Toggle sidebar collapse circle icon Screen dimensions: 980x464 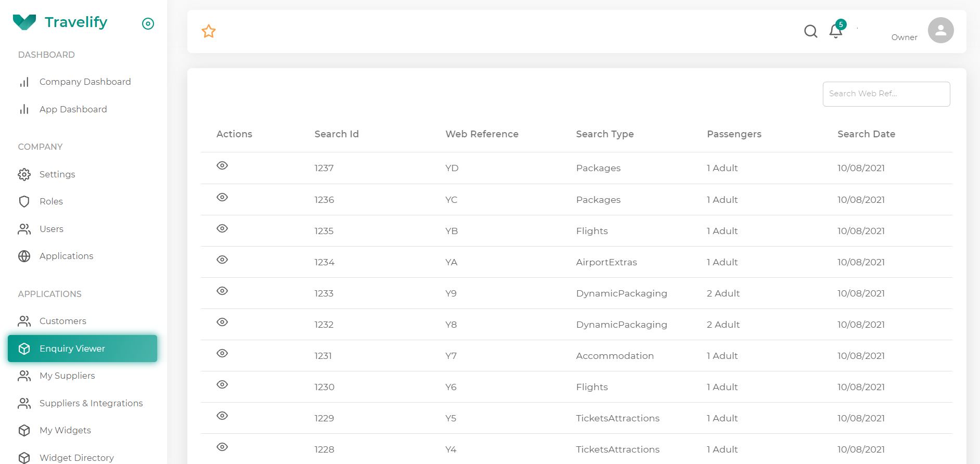point(148,23)
